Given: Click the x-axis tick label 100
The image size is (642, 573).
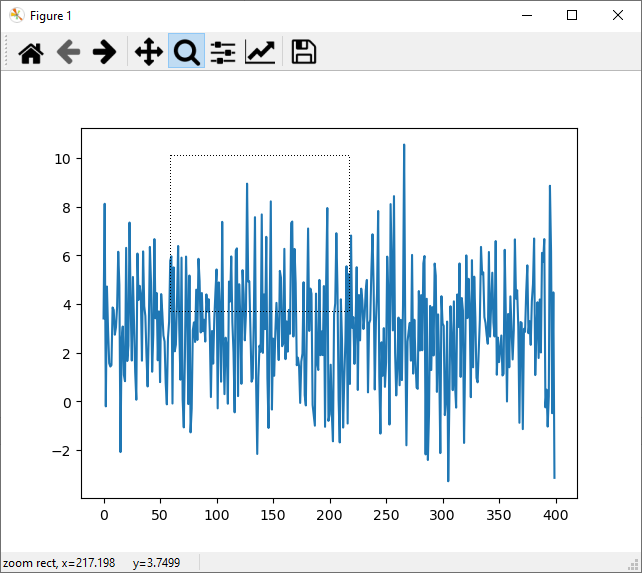Looking at the screenshot, I should 217,515.
